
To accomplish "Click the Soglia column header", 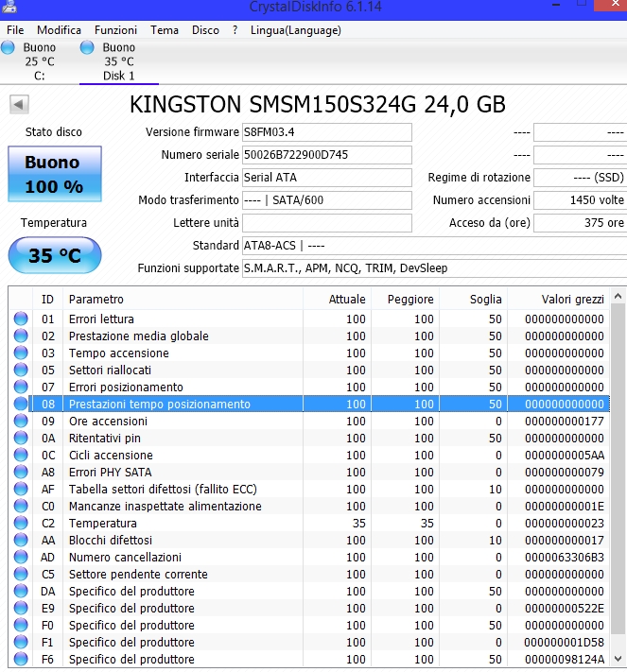I will 474,300.
